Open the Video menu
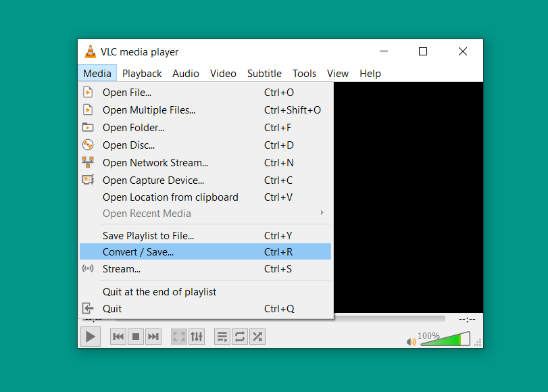Viewport: 548px width, 392px height. click(x=223, y=74)
